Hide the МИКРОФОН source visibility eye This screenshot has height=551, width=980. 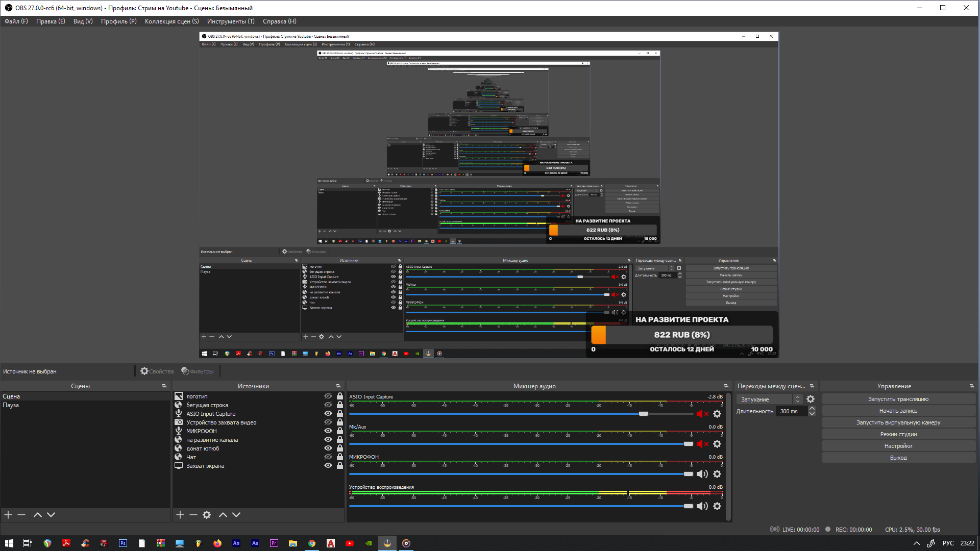tap(328, 431)
